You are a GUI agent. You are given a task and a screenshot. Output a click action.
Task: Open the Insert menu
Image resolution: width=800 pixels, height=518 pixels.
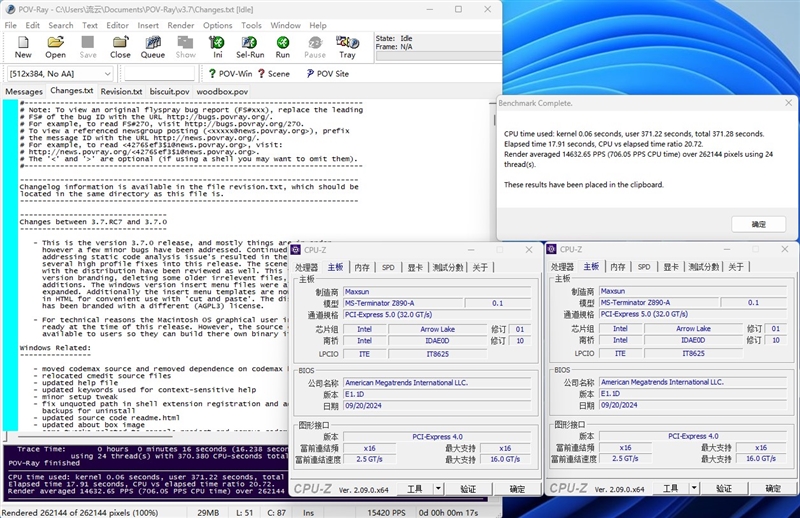tap(148, 25)
